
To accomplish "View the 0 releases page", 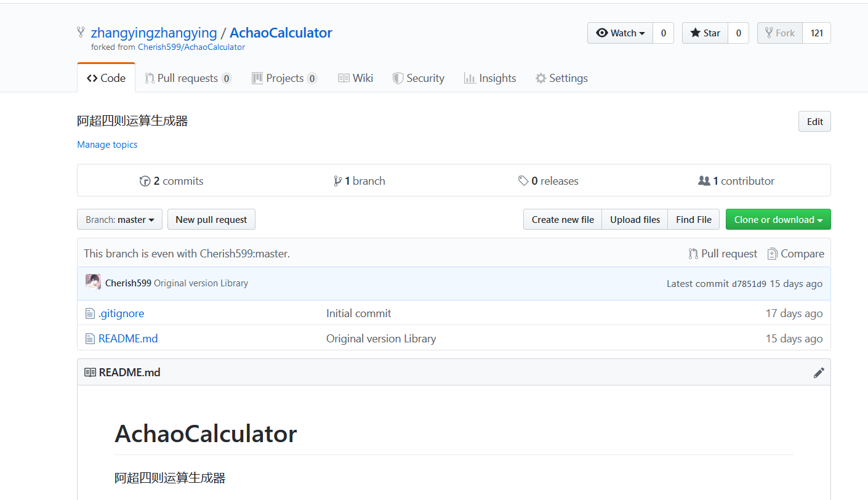I will 548,181.
